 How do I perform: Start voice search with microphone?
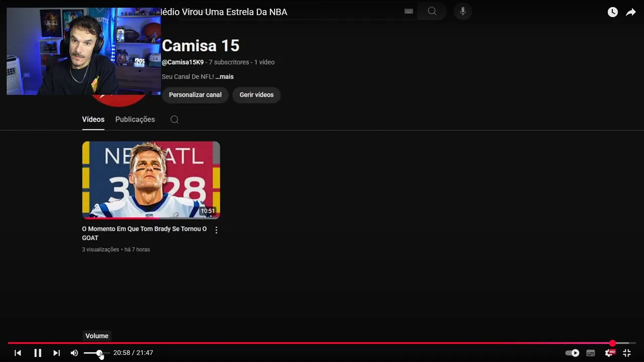pyautogui.click(x=463, y=11)
